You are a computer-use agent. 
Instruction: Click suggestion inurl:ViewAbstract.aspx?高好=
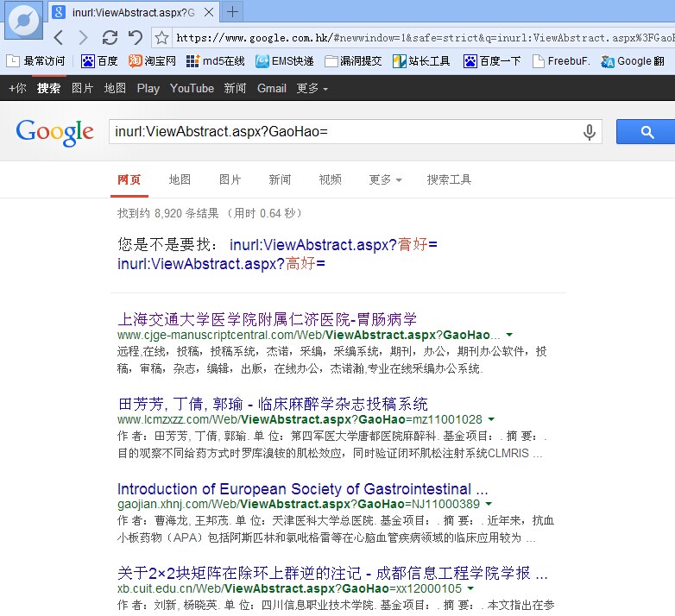(x=221, y=263)
